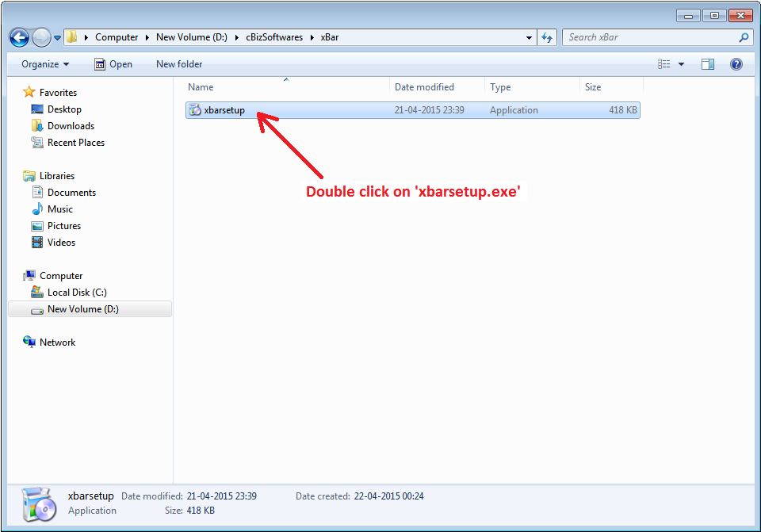Image resolution: width=761 pixels, height=532 pixels.
Task: Open Network in navigation pane
Action: click(57, 343)
